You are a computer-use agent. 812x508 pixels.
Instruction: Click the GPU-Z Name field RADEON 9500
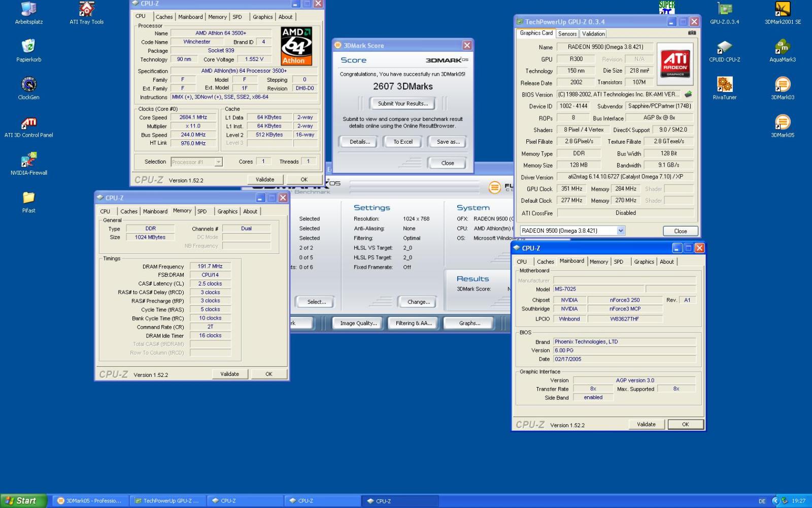coord(605,47)
